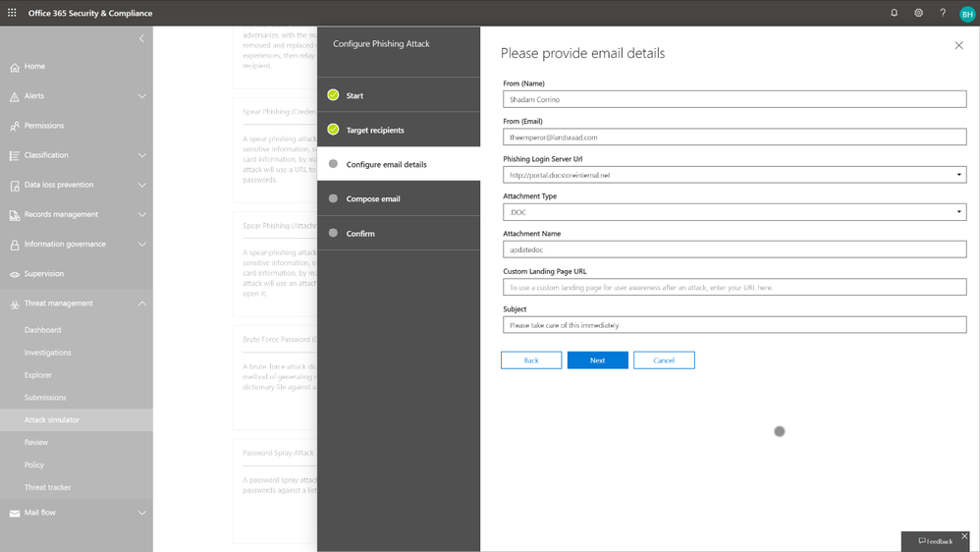Click the Data loss prevention icon

pyautogui.click(x=15, y=186)
